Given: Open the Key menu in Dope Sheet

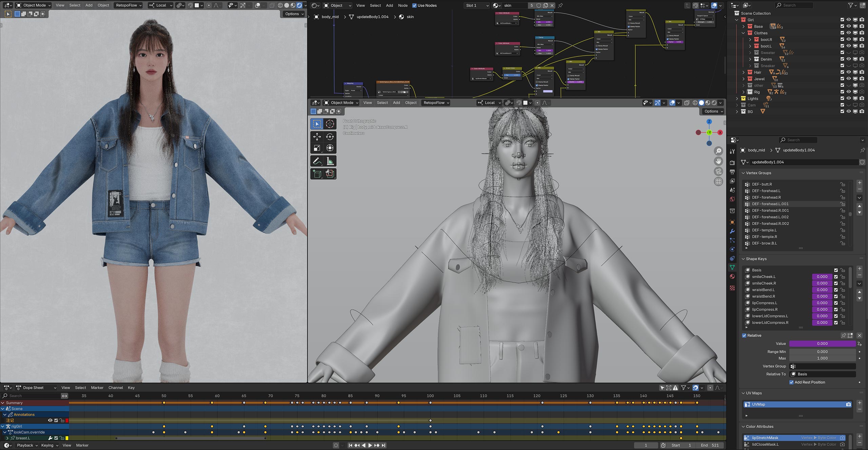Looking at the screenshot, I should tap(131, 388).
